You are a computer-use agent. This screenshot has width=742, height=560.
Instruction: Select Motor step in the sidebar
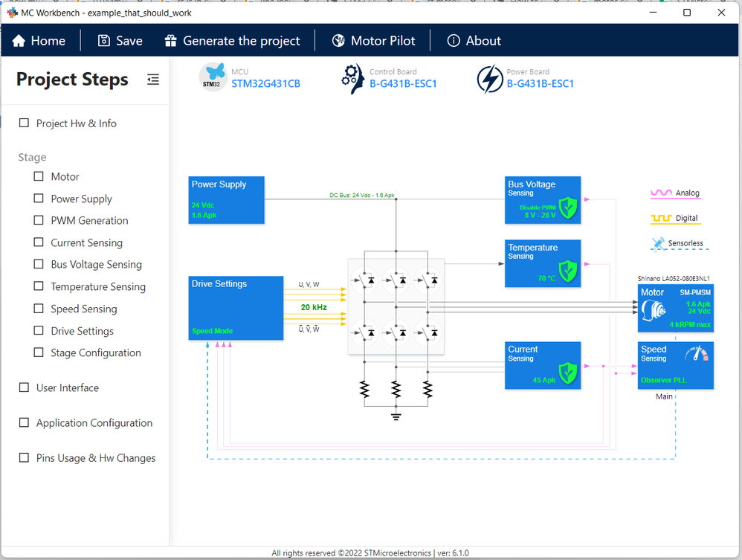(65, 176)
